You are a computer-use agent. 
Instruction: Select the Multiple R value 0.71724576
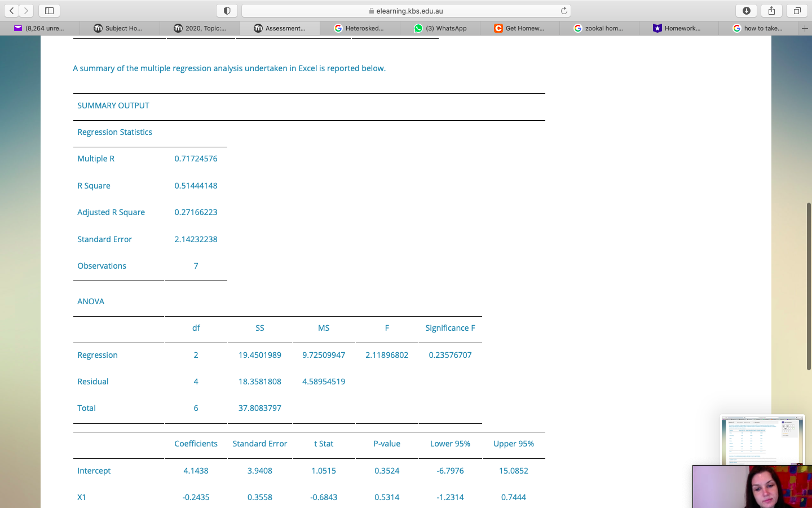point(196,159)
